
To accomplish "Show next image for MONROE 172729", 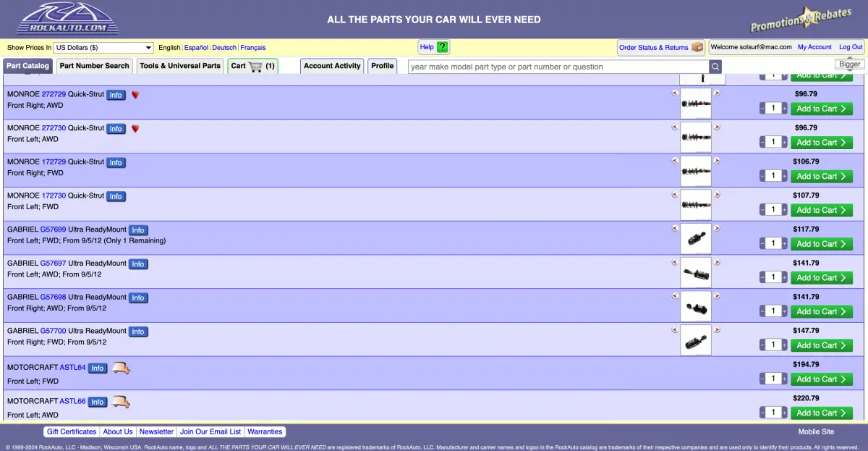I will pyautogui.click(x=717, y=161).
